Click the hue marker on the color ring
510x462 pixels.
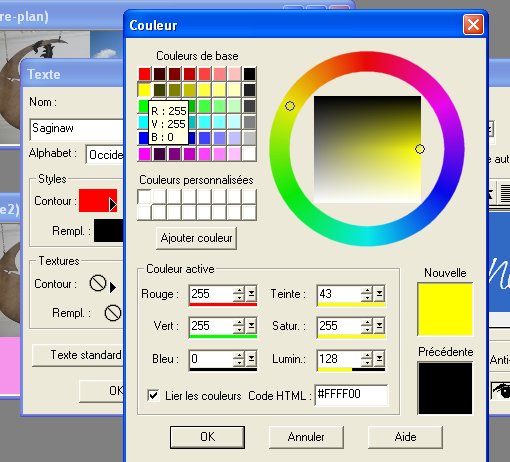click(x=290, y=106)
